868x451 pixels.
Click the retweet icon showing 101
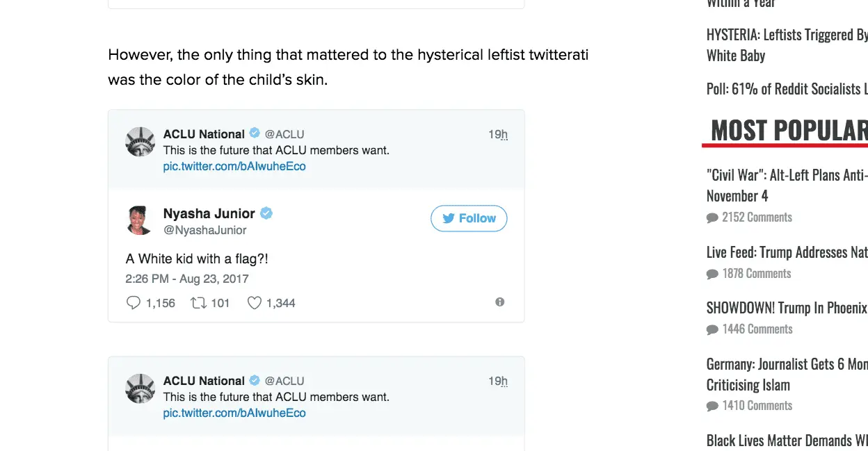coord(199,303)
